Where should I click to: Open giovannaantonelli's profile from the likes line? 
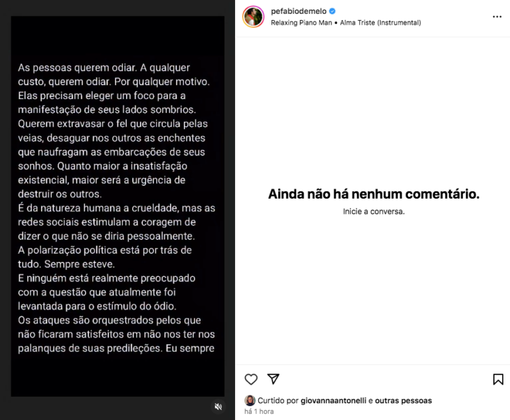(333, 401)
